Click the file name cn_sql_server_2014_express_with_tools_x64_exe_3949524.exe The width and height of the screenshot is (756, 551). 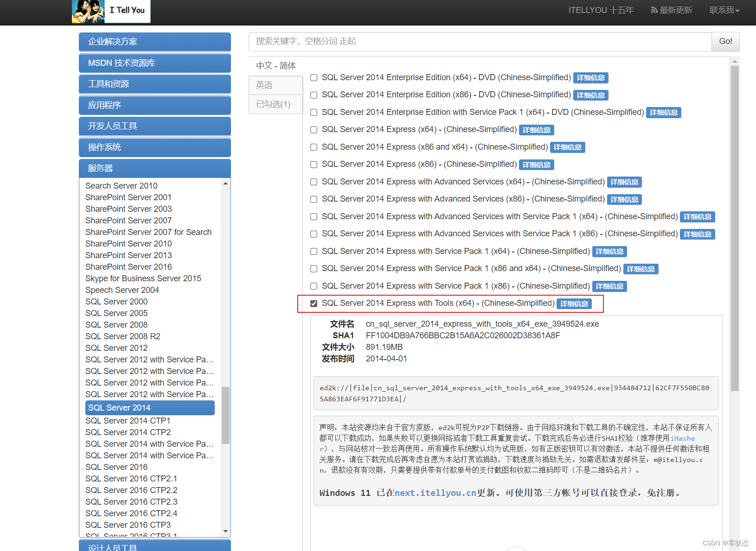point(482,324)
